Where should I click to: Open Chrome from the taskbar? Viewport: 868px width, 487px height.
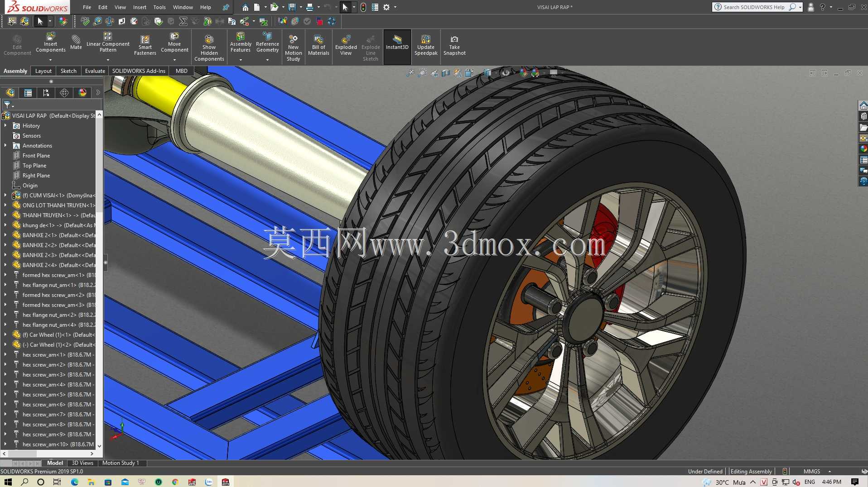point(175,482)
